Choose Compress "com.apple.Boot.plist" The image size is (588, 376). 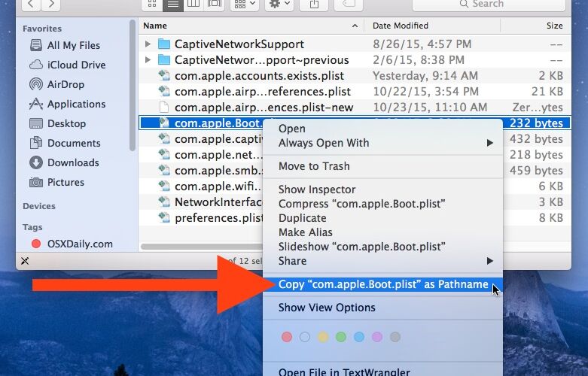(x=382, y=204)
